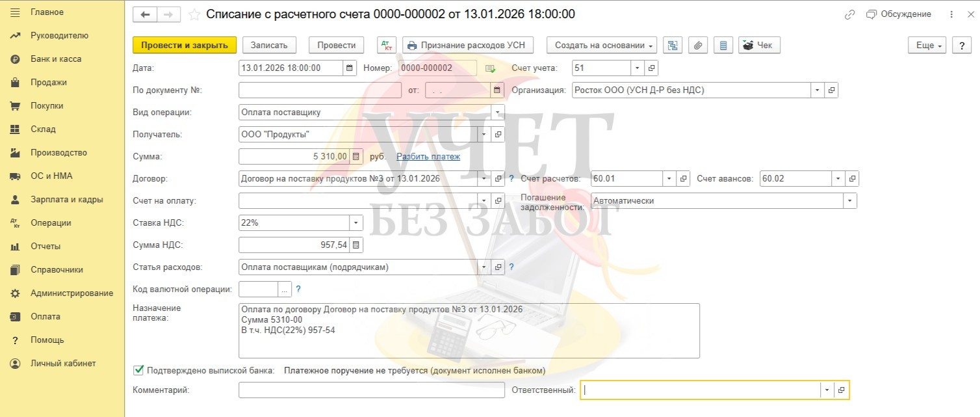Open the Операции section
980x417 pixels.
click(51, 223)
